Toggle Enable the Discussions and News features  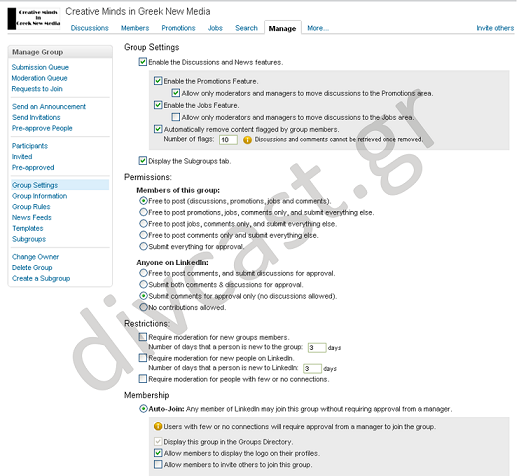(143, 62)
